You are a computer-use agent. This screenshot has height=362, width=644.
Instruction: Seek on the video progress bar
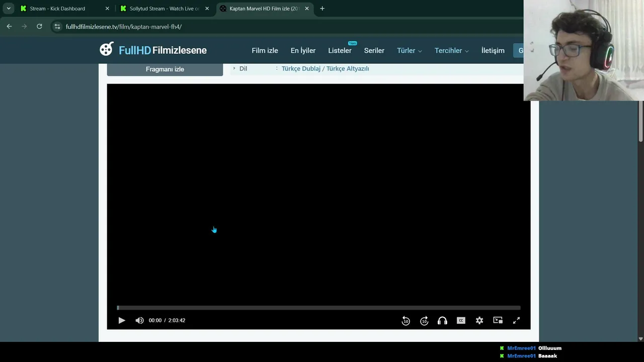(x=318, y=308)
